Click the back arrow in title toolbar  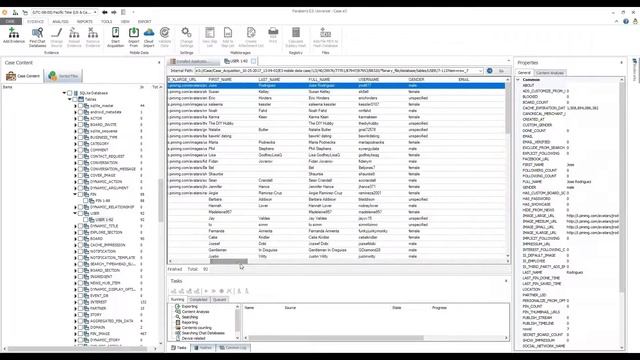coord(104,12)
